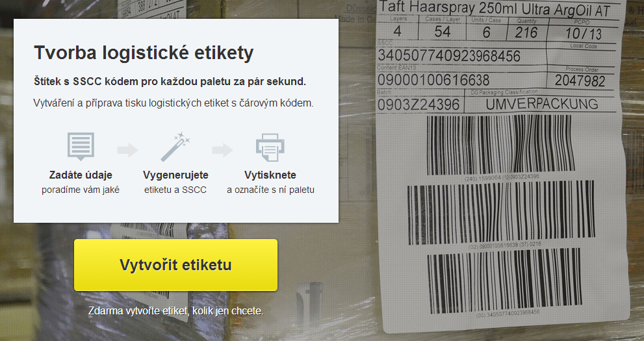Click the Vytisknete step label
The height and width of the screenshot is (341, 644).
pos(270,175)
